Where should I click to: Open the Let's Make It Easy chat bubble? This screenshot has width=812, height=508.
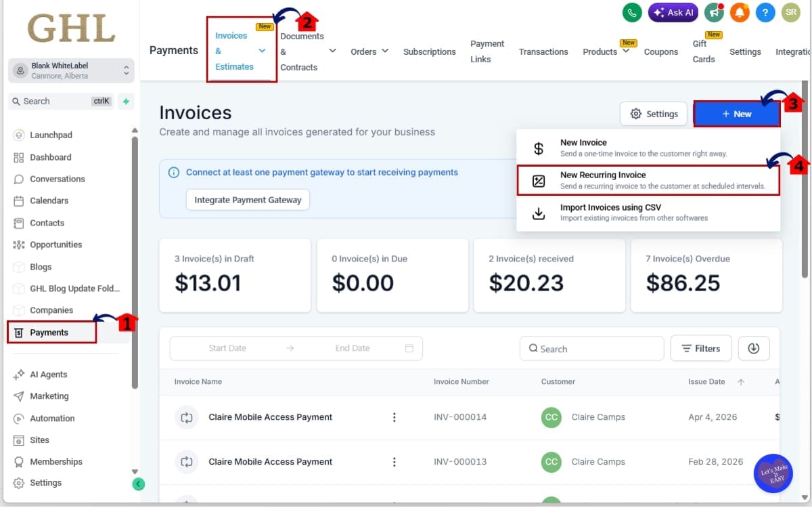[x=773, y=473]
